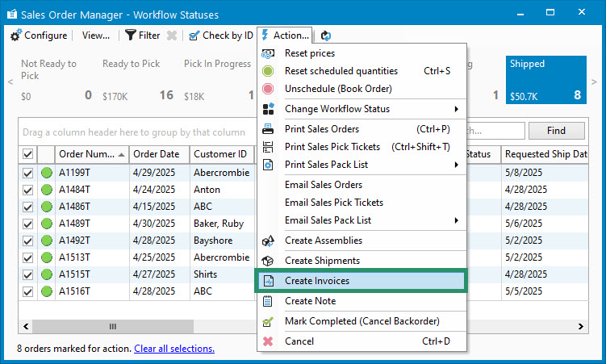Image resolution: width=606 pixels, height=364 pixels.
Task: Select Mark Completed (Cancel Backorder)
Action: 362,321
